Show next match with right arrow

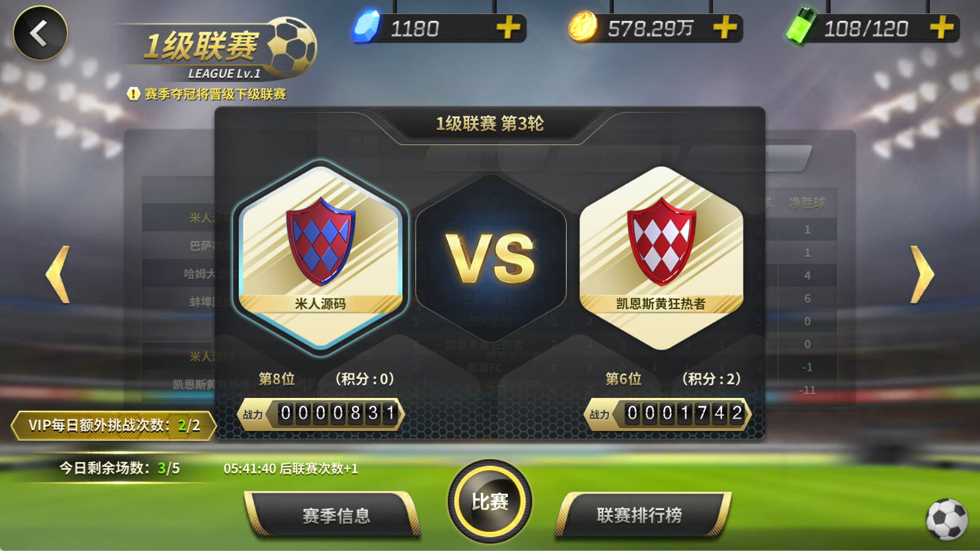(x=922, y=274)
